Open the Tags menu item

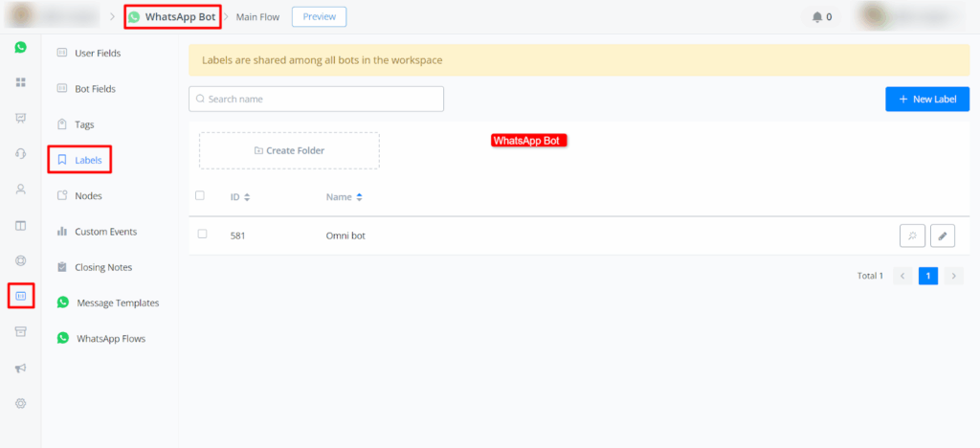tap(84, 124)
